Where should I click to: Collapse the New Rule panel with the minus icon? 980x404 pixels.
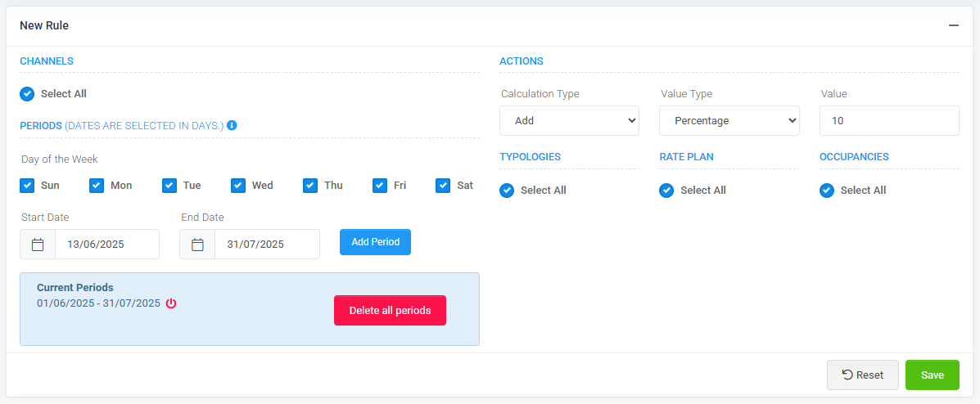coord(953,25)
